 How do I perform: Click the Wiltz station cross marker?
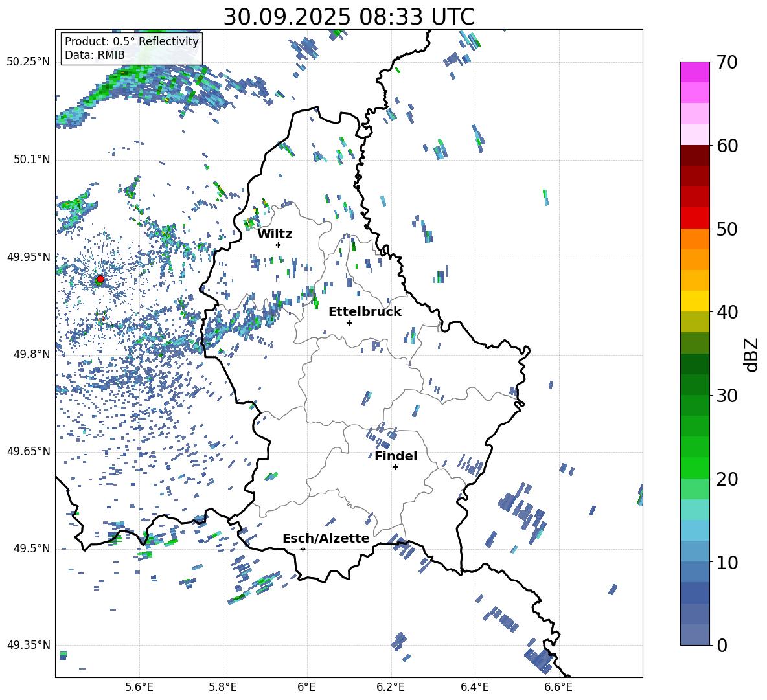click(x=278, y=245)
